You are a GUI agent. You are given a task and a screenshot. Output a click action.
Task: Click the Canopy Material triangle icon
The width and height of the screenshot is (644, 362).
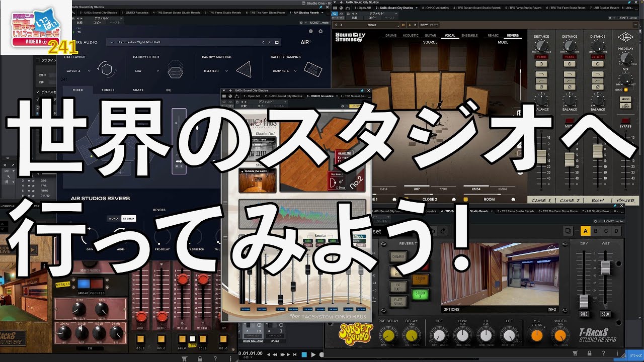click(x=244, y=69)
